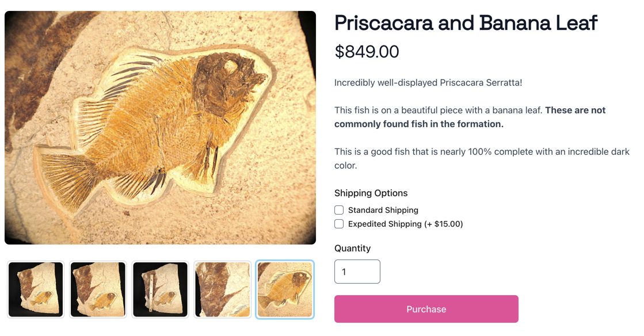644x336 pixels.
Task: Open the banana leaf close-up thumbnail
Action: pos(222,291)
